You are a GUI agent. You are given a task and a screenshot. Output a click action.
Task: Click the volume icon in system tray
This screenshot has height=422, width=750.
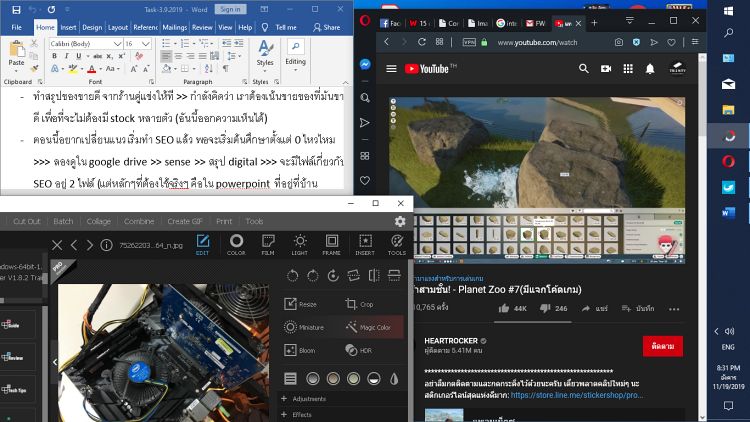pos(729,331)
